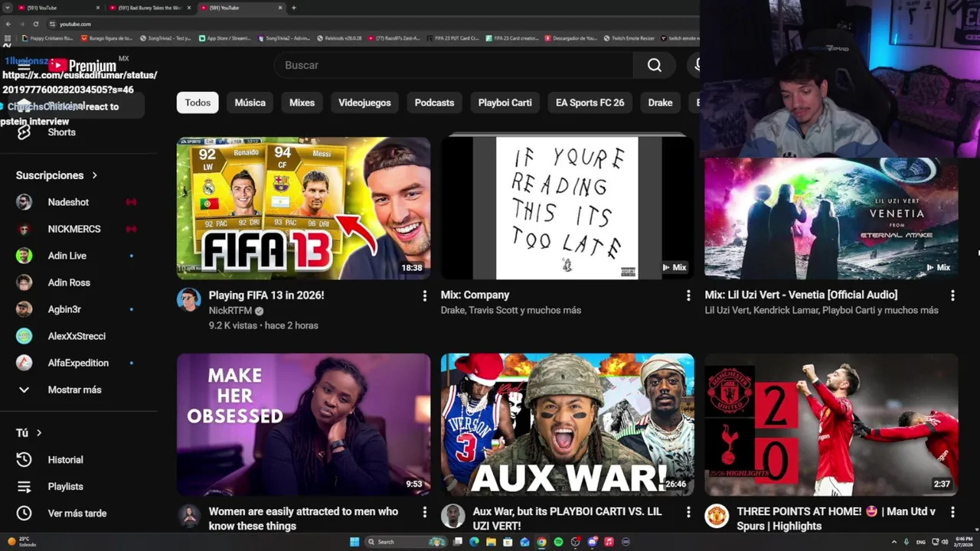The height and width of the screenshot is (551, 980).
Task: Click the YouTube Premium logo
Action: point(82,66)
